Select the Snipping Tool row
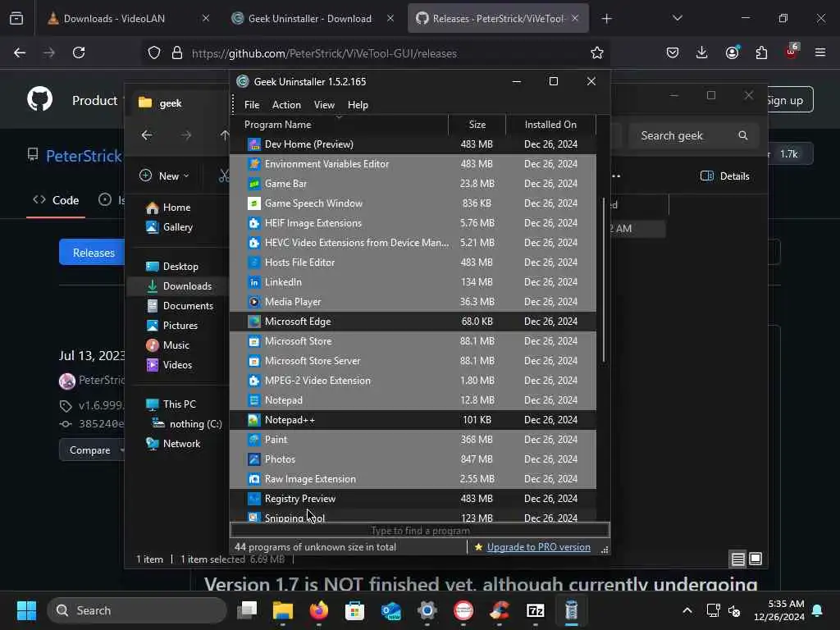The height and width of the screenshot is (630, 840). (x=413, y=518)
